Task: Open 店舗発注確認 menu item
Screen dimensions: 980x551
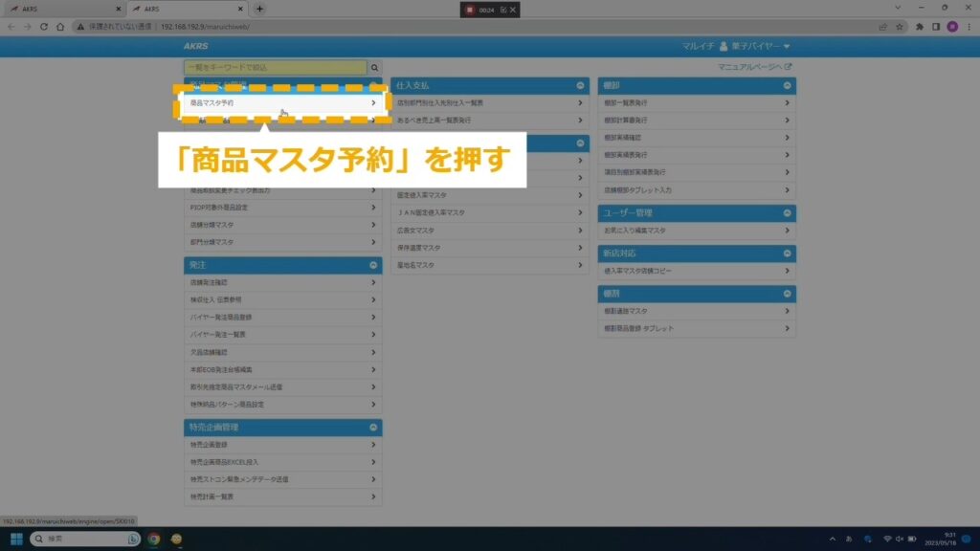Action: coord(282,282)
